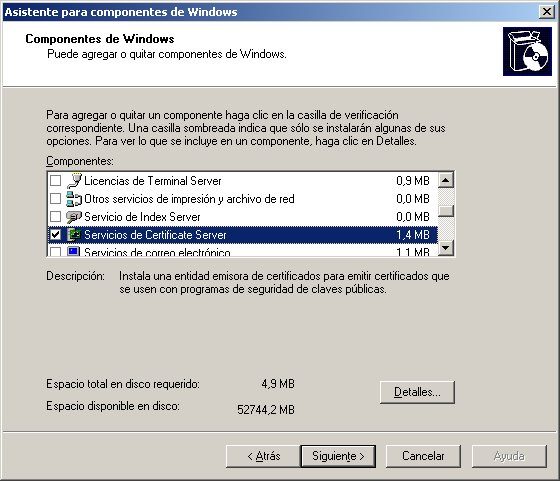Image resolution: width=560 pixels, height=481 pixels.
Task: Select the Servicios de correo electrónico row
Action: click(x=242, y=251)
